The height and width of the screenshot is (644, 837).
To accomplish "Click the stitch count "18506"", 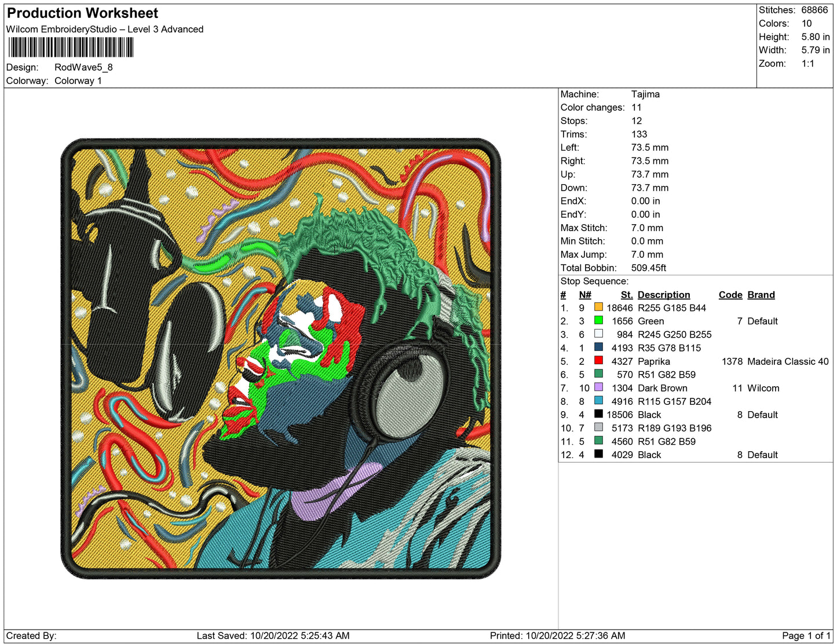I will click(x=620, y=415).
